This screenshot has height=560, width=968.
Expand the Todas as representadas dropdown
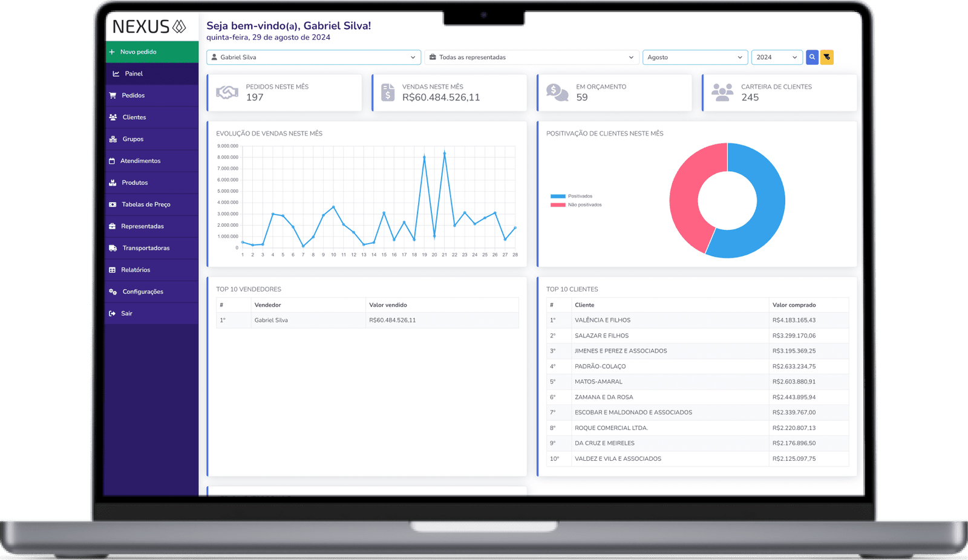tap(531, 57)
